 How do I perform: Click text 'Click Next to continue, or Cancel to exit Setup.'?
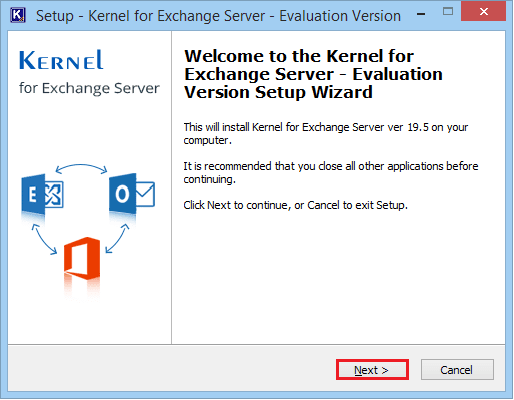296,205
